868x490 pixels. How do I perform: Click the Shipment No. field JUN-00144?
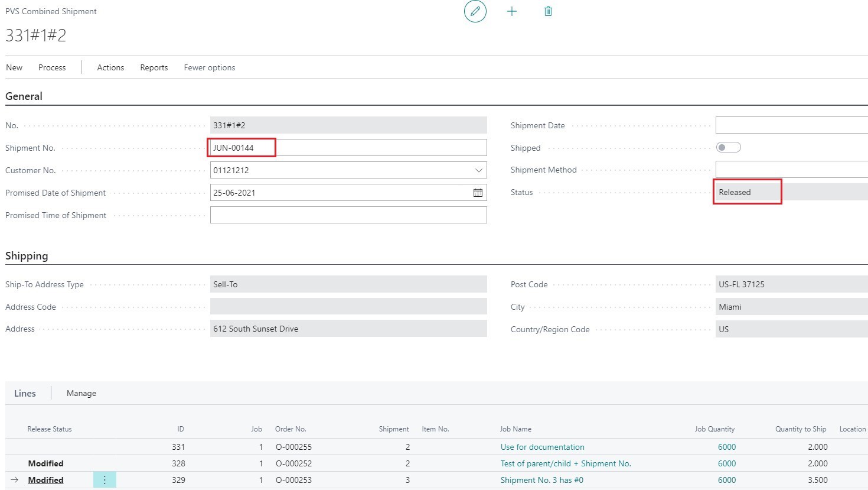(348, 148)
